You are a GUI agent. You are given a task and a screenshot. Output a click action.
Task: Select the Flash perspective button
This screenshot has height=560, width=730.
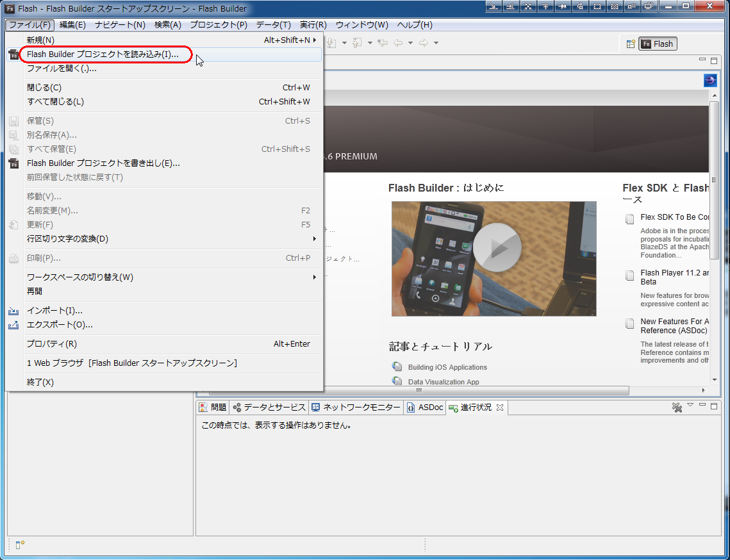[x=658, y=44]
